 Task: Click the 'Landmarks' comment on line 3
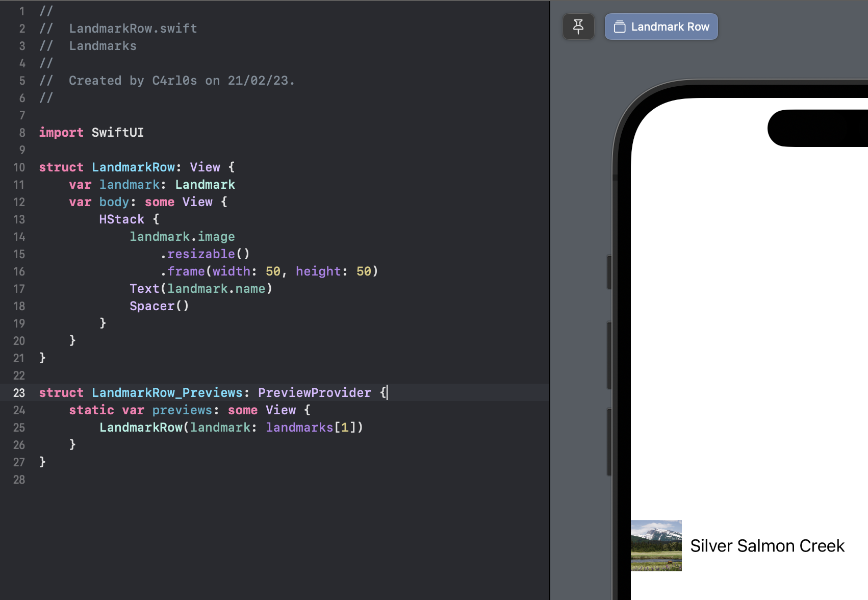point(103,46)
